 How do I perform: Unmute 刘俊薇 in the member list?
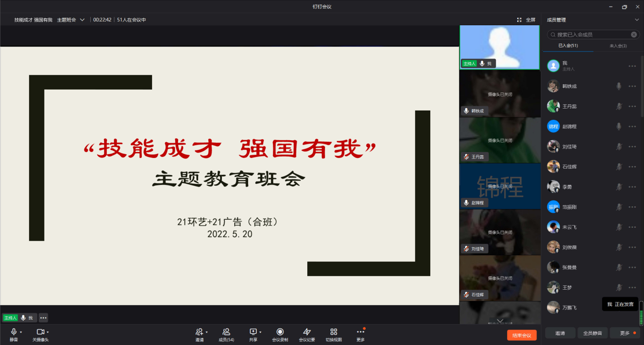619,247
